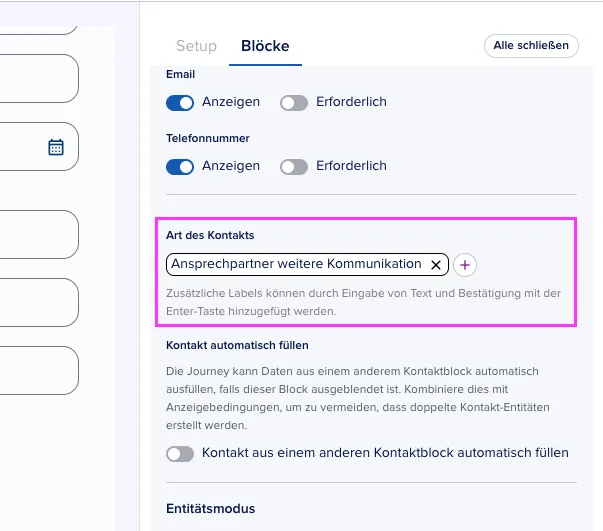Enable automatic contact fill toggle
This screenshot has height=531, width=603.
[180, 454]
